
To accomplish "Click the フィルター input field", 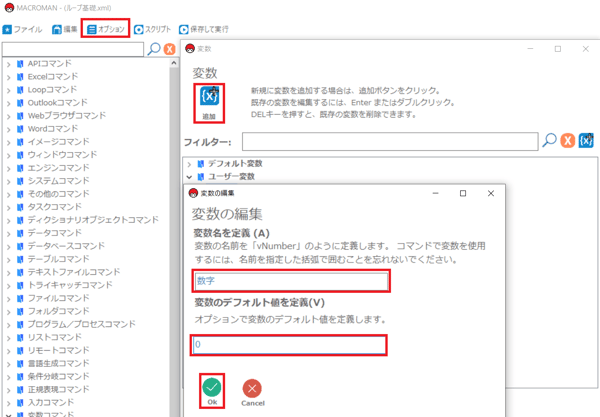I will [x=390, y=142].
